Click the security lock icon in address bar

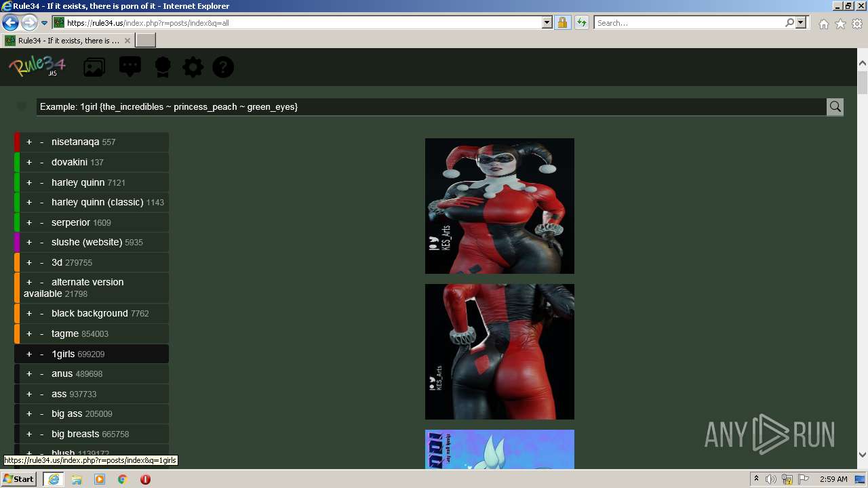coord(562,22)
